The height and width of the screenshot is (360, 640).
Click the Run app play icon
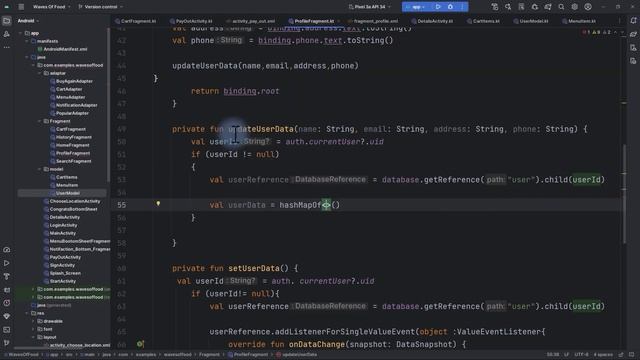438,7
